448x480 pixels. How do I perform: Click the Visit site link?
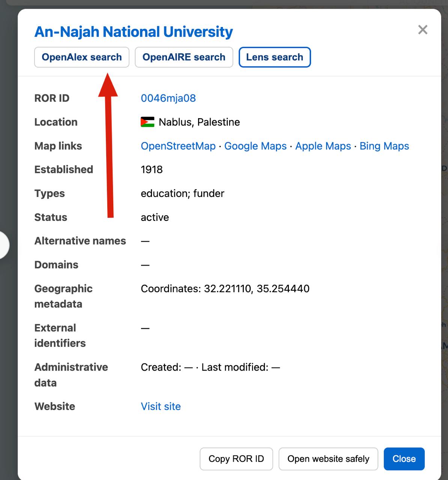coord(161,406)
